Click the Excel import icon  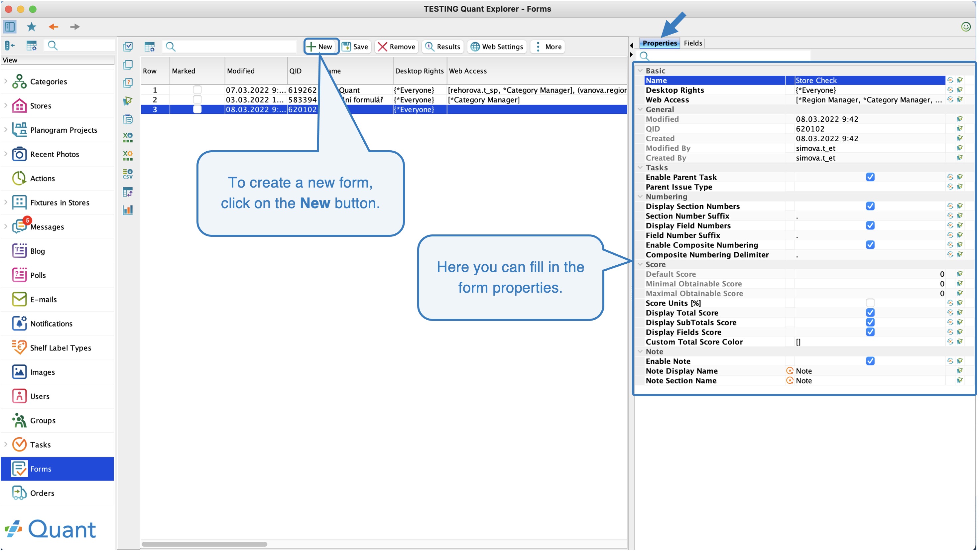[128, 155]
